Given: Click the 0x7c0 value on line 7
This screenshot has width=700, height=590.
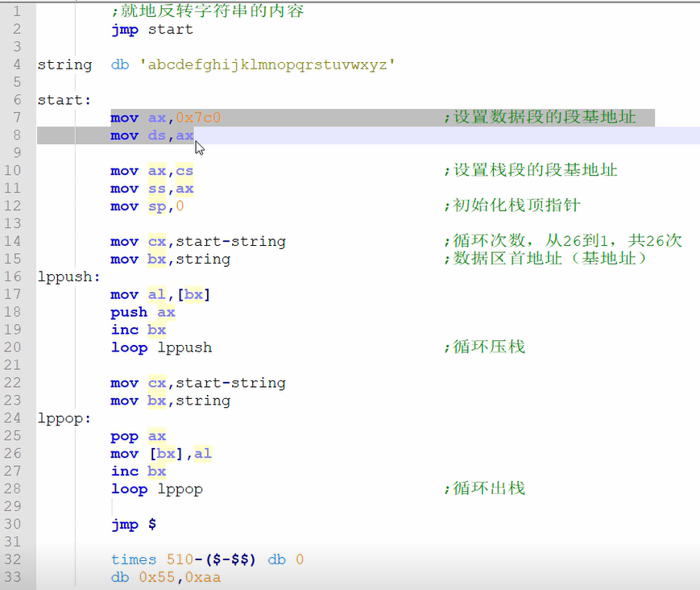Looking at the screenshot, I should tap(198, 118).
